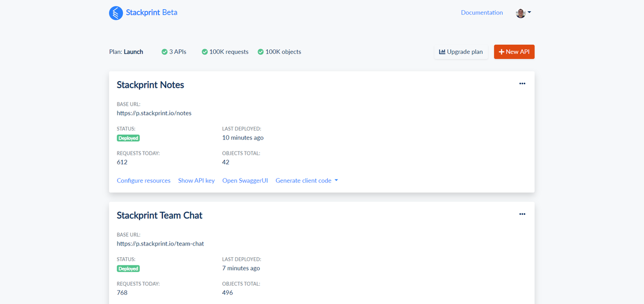644x304 pixels.
Task: Click the base URL https://p.stackprint.io/notes
Action: pos(154,113)
